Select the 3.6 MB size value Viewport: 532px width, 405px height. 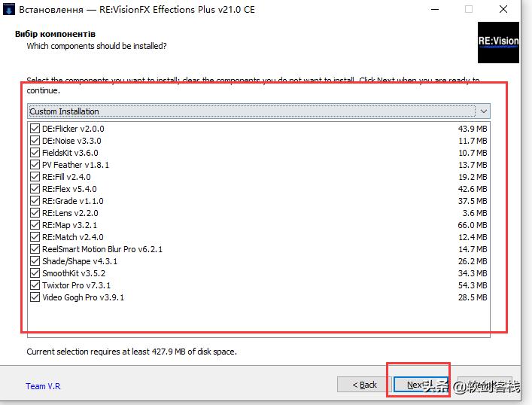pos(475,213)
